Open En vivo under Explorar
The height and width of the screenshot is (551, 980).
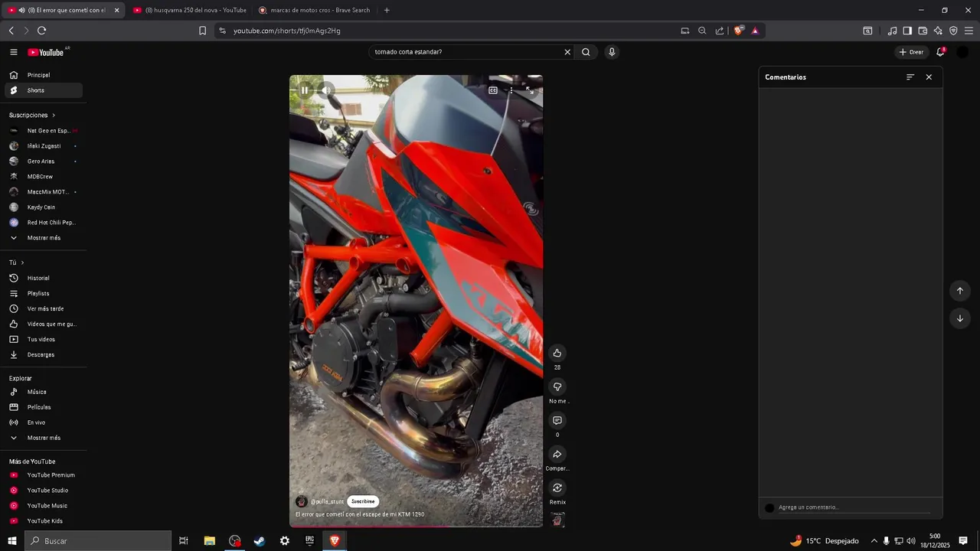click(44, 422)
